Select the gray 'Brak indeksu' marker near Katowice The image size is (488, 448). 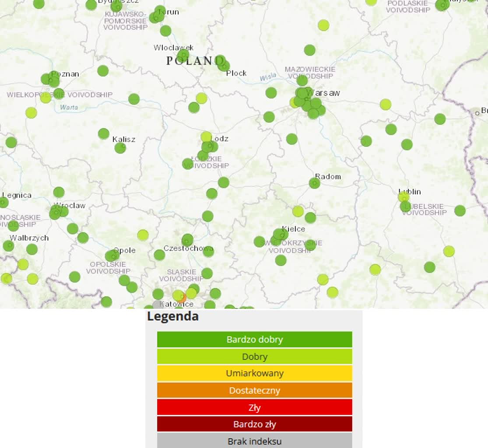point(156,304)
